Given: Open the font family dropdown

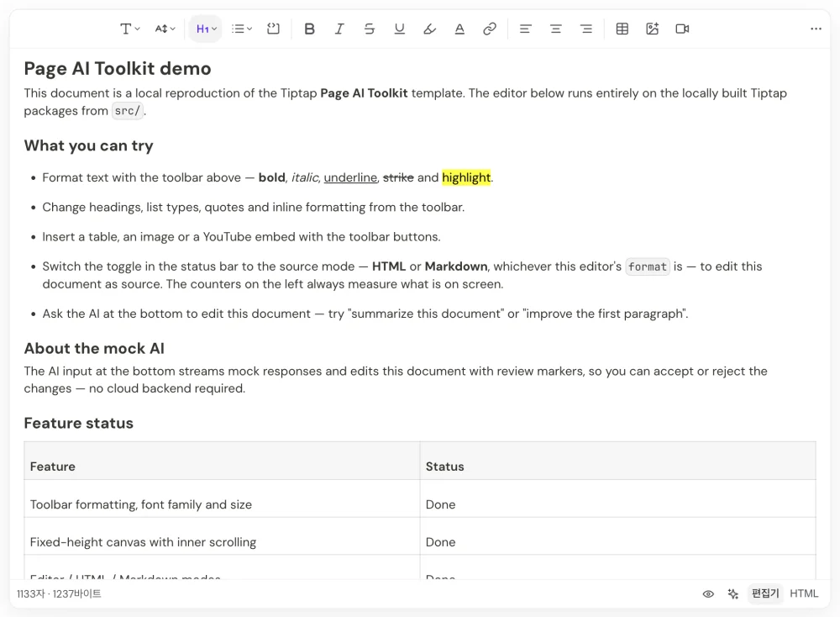Looking at the screenshot, I should (129, 29).
